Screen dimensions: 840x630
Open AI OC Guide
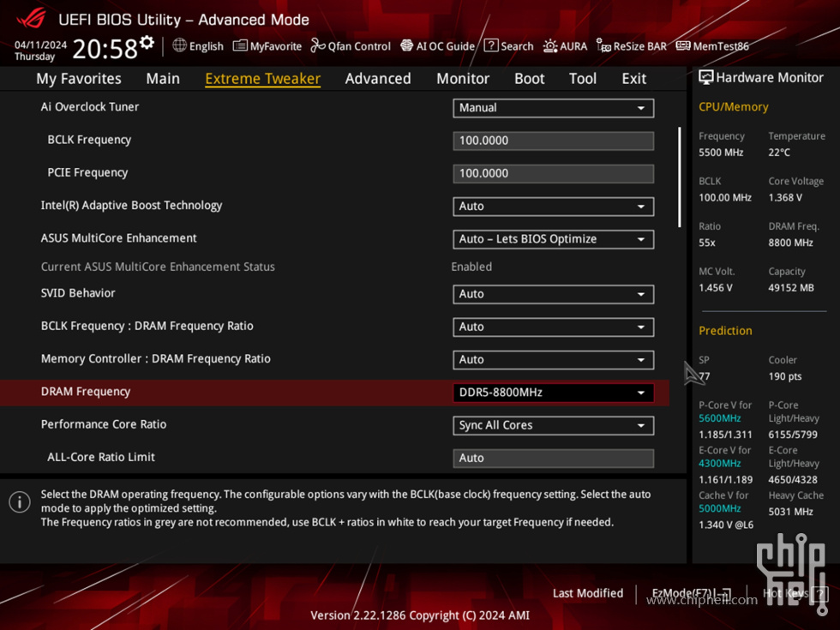point(437,46)
